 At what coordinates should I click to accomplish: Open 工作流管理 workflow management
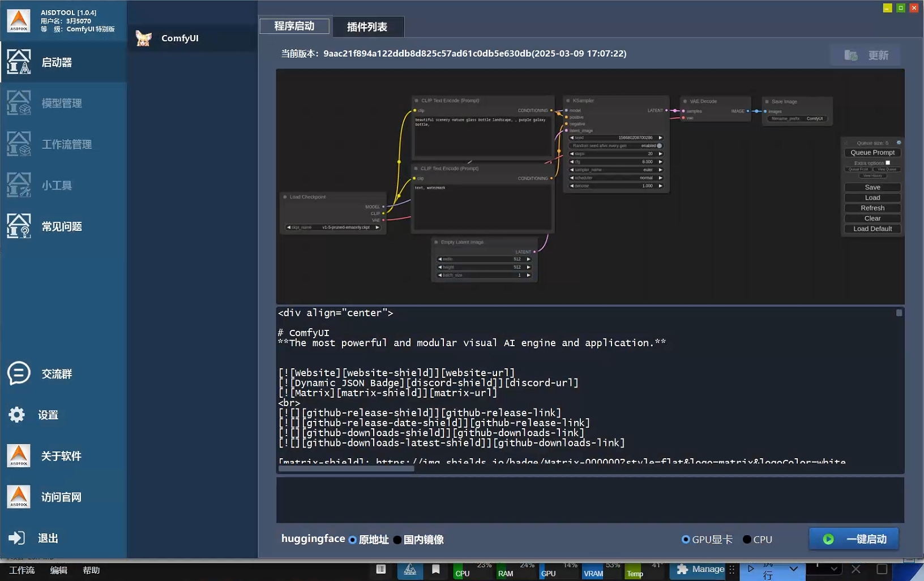click(x=63, y=144)
